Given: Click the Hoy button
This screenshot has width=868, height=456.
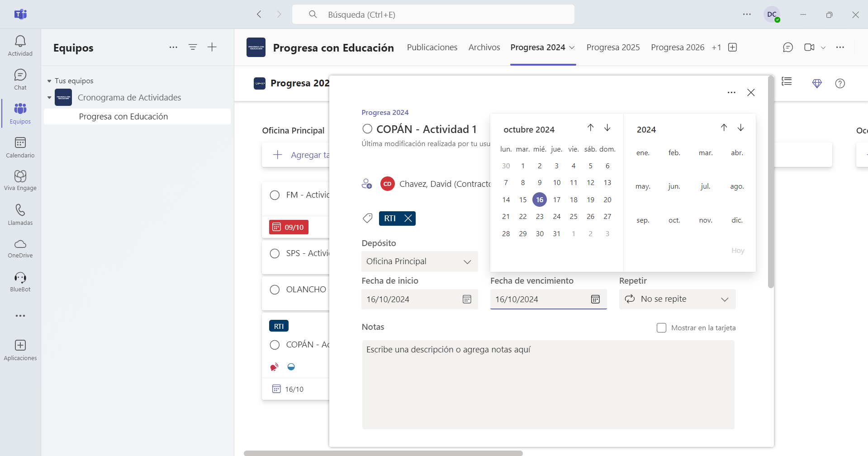Looking at the screenshot, I should coord(738,250).
